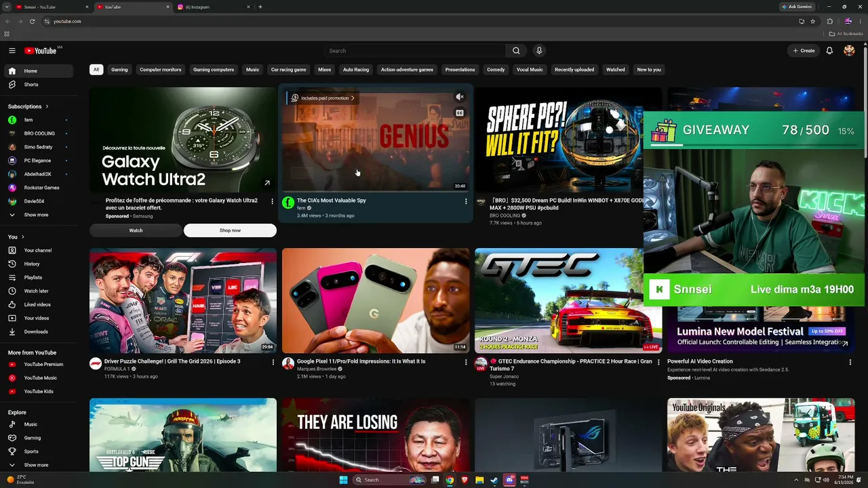Viewport: 868px width, 488px height.
Task: Open the tab search dropdown in Chrome
Action: tap(7, 7)
